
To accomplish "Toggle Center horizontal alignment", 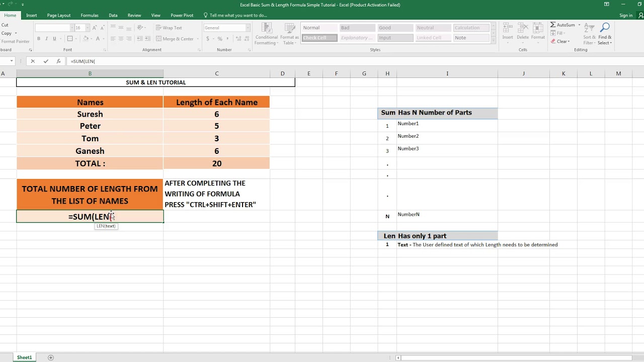I will [x=121, y=39].
